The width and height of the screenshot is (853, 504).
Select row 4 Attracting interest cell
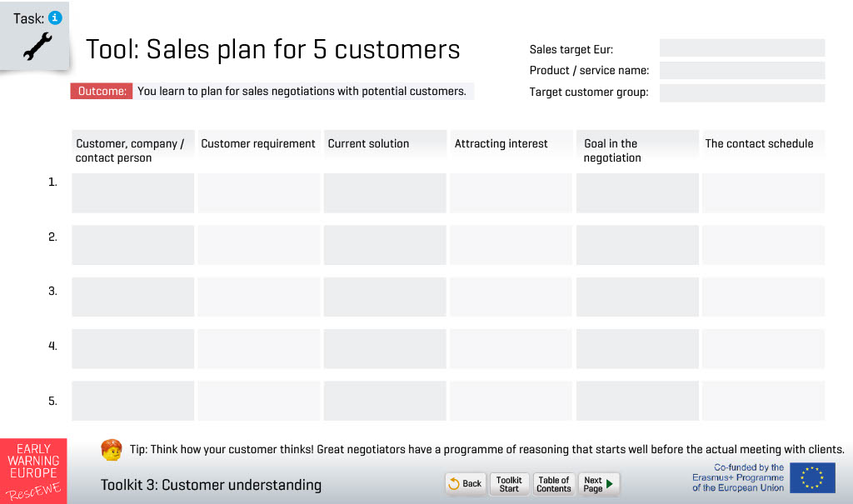coord(511,349)
